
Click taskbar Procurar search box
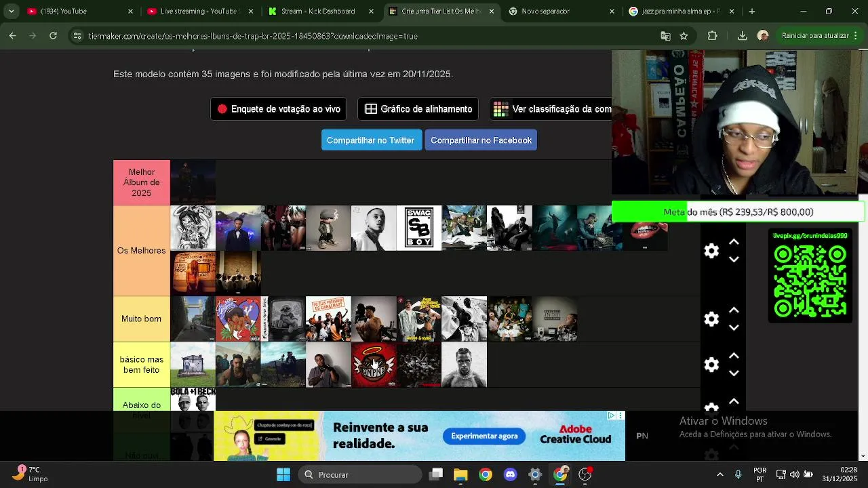(x=360, y=474)
